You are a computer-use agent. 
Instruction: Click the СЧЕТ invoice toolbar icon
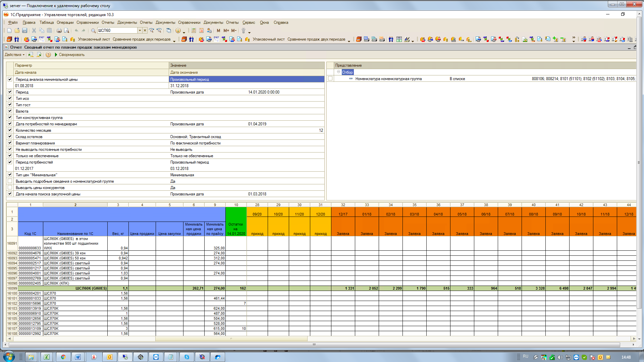click(x=42, y=39)
